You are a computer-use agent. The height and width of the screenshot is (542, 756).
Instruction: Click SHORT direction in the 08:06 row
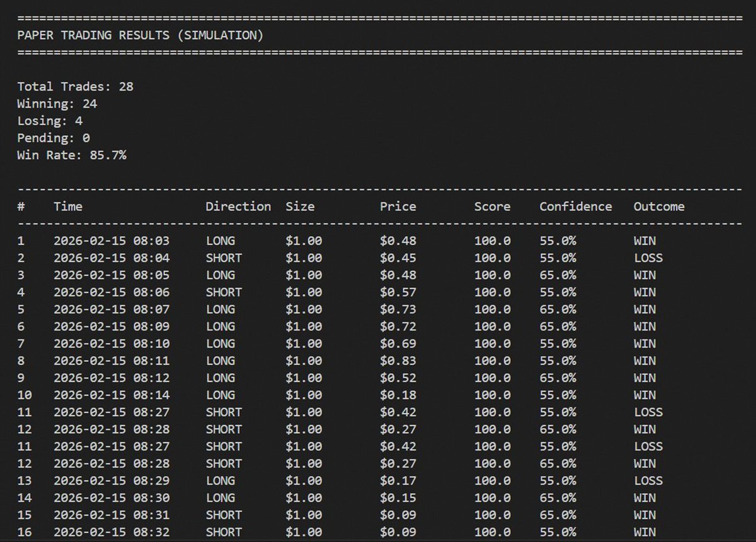pos(224,292)
